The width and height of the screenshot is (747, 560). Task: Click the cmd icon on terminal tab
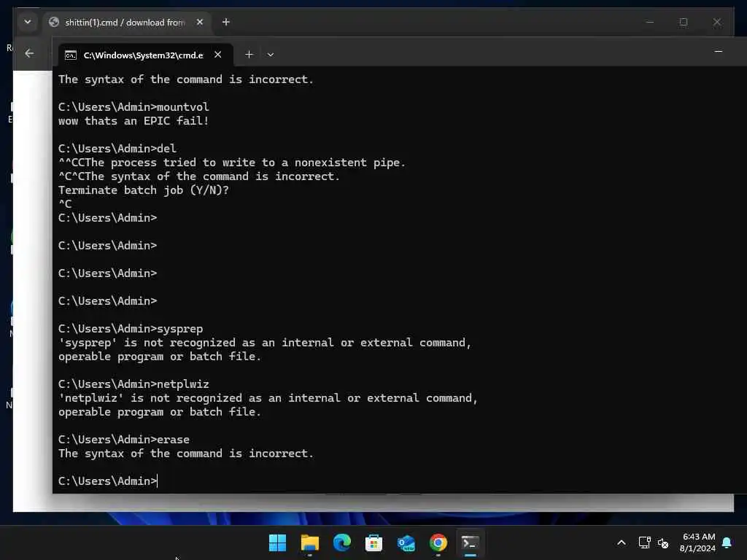pos(71,55)
